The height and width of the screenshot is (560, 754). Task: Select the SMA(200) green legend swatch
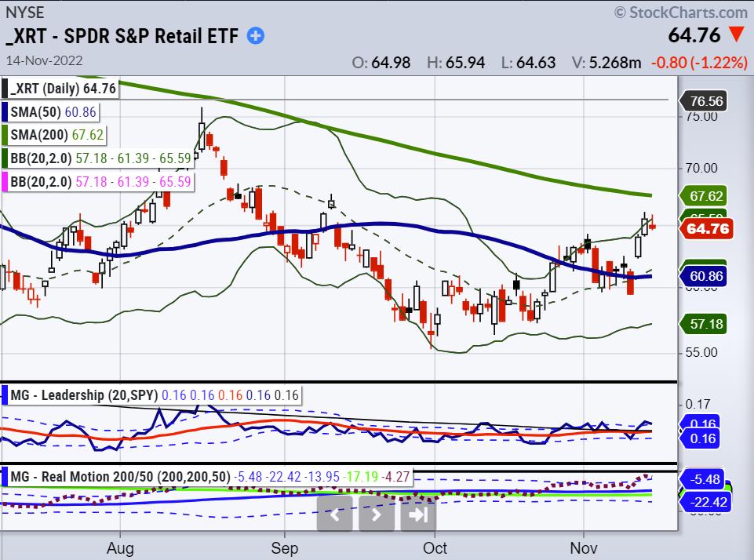[x=5, y=135]
